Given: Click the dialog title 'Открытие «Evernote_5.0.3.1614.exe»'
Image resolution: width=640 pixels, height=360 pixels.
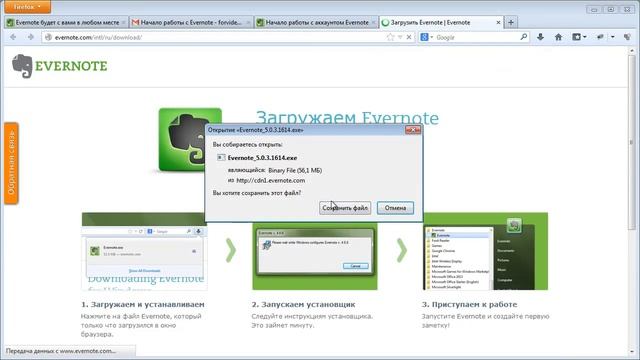Looking at the screenshot, I should [256, 130].
